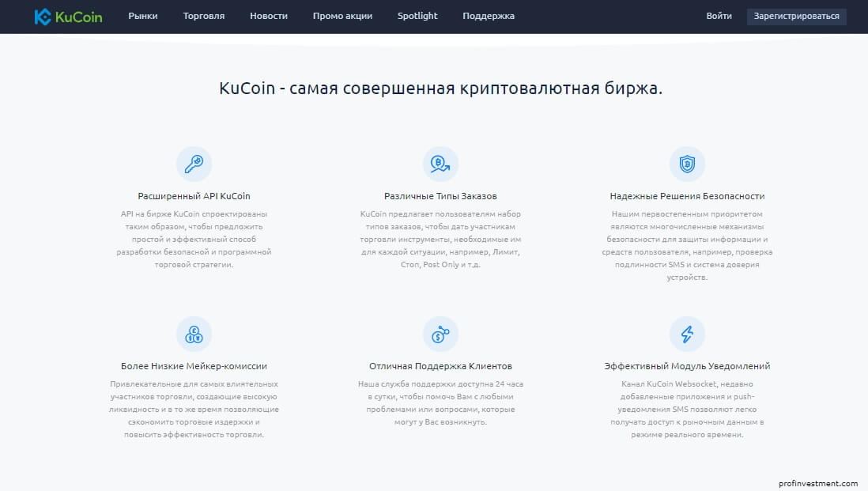The image size is (868, 491).
Task: Open the Поддержка menu item
Action: click(489, 16)
